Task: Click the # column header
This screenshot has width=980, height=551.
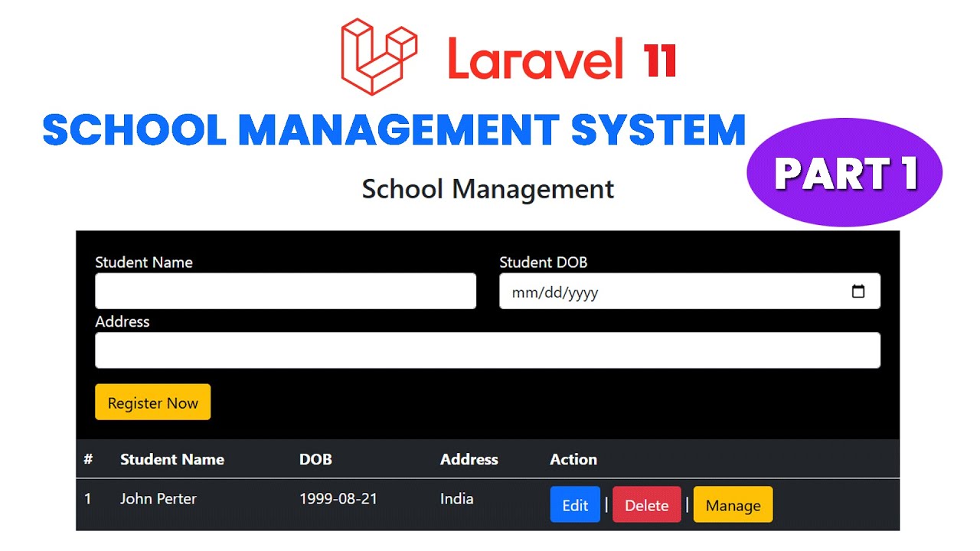Action: (x=88, y=459)
